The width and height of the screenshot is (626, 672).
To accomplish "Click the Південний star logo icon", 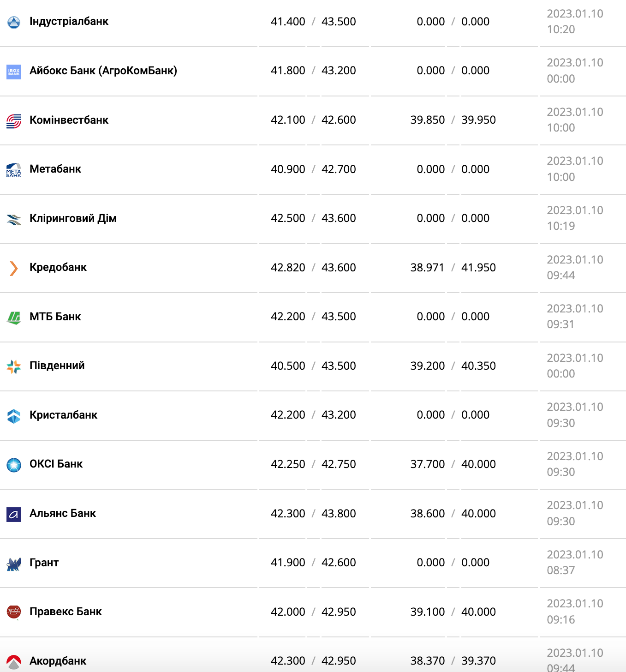I will click(14, 366).
